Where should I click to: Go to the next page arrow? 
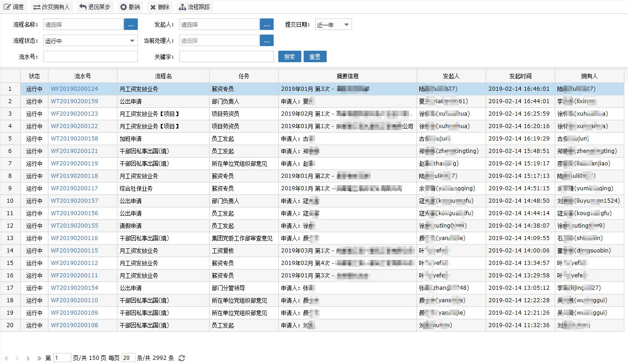point(28,358)
